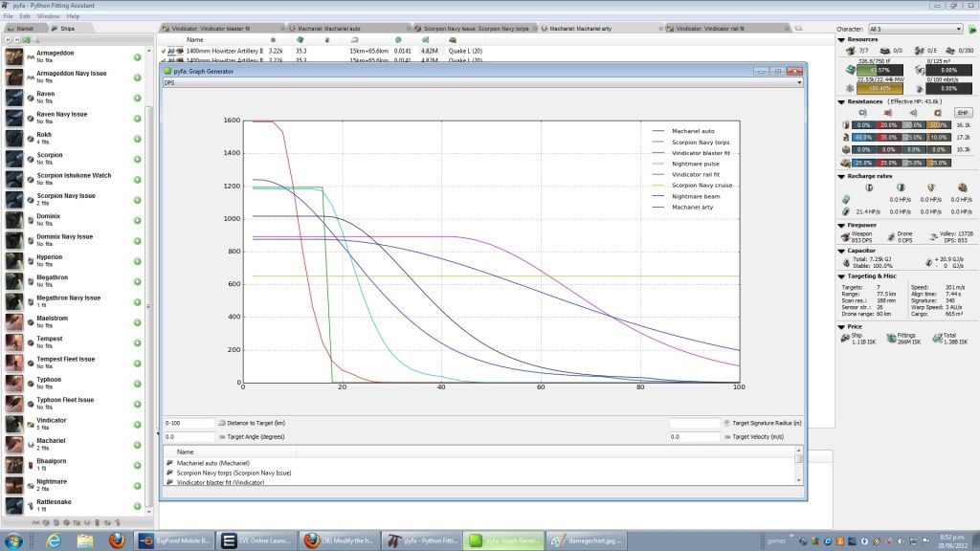This screenshot has width=980, height=551.
Task: Click the green refresh icon beside Character dropdown
Action: click(970, 29)
